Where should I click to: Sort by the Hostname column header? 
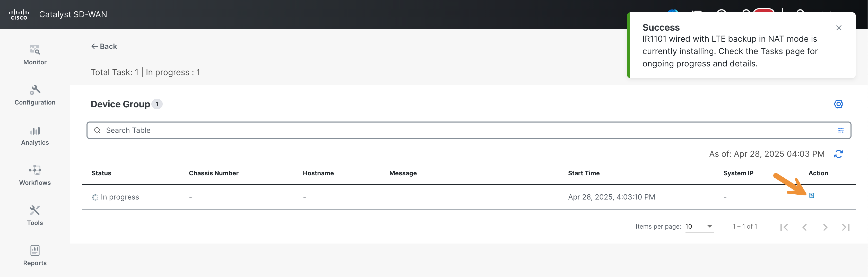pyautogui.click(x=318, y=173)
